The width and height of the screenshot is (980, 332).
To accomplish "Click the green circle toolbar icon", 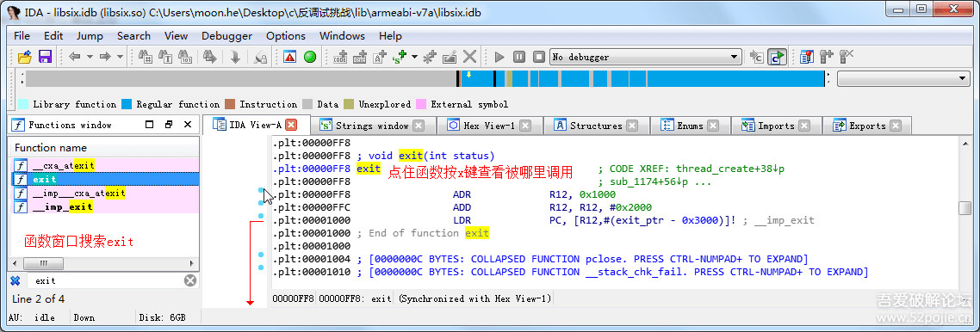I will click(x=310, y=57).
